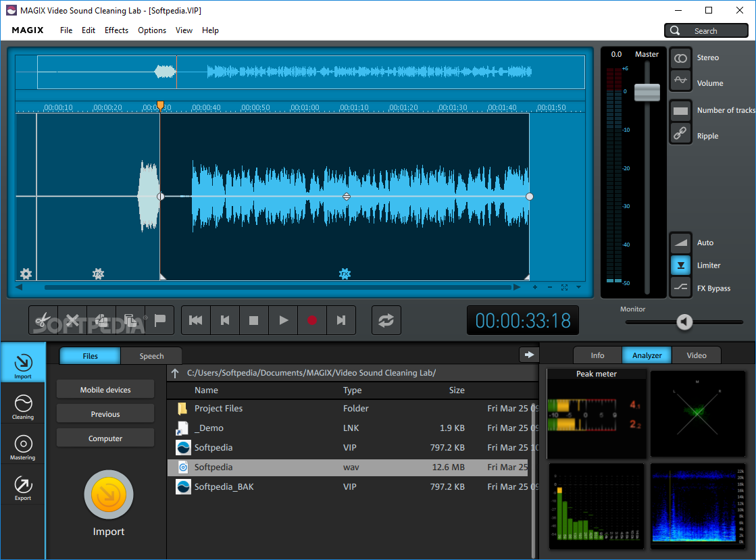Zoom out with the timeline minus icon
The width and height of the screenshot is (756, 560).
tap(550, 287)
